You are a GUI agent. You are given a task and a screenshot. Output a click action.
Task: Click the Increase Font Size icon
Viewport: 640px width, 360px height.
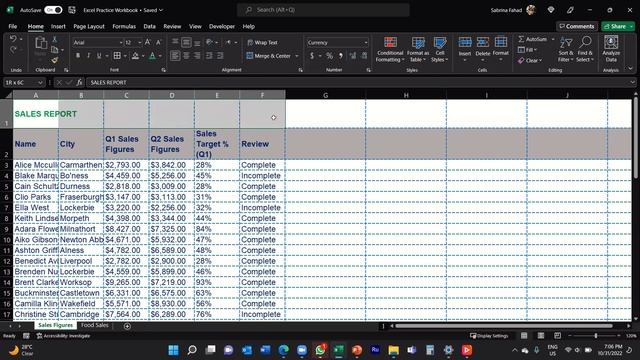pos(148,42)
